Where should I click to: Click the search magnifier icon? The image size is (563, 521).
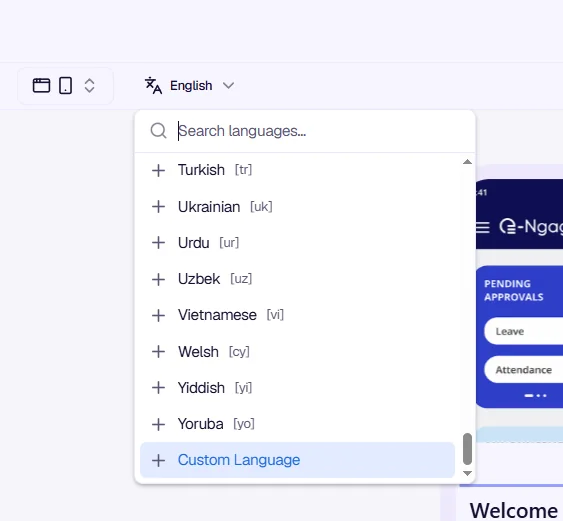point(158,131)
